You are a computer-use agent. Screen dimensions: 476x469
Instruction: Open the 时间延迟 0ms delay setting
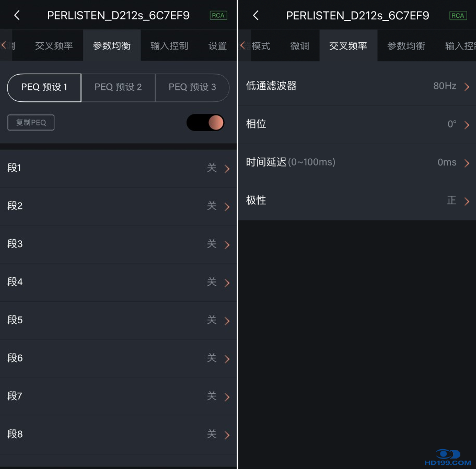point(467,163)
